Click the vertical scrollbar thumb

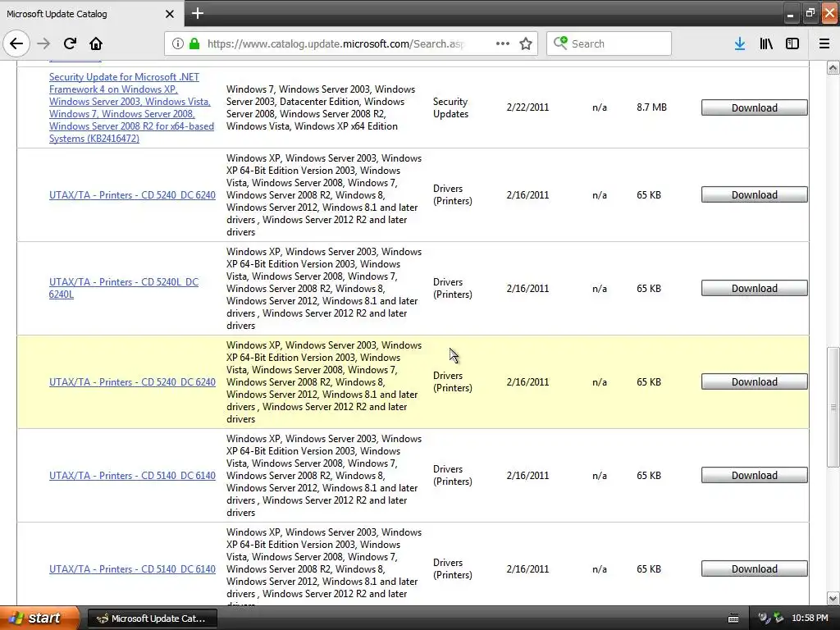833,407
